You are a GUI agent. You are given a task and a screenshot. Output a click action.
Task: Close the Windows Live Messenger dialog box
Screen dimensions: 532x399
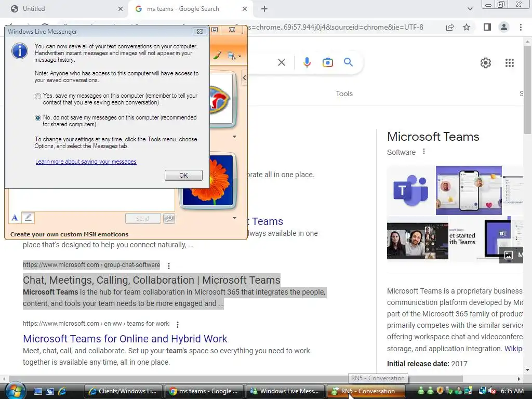coord(199,32)
